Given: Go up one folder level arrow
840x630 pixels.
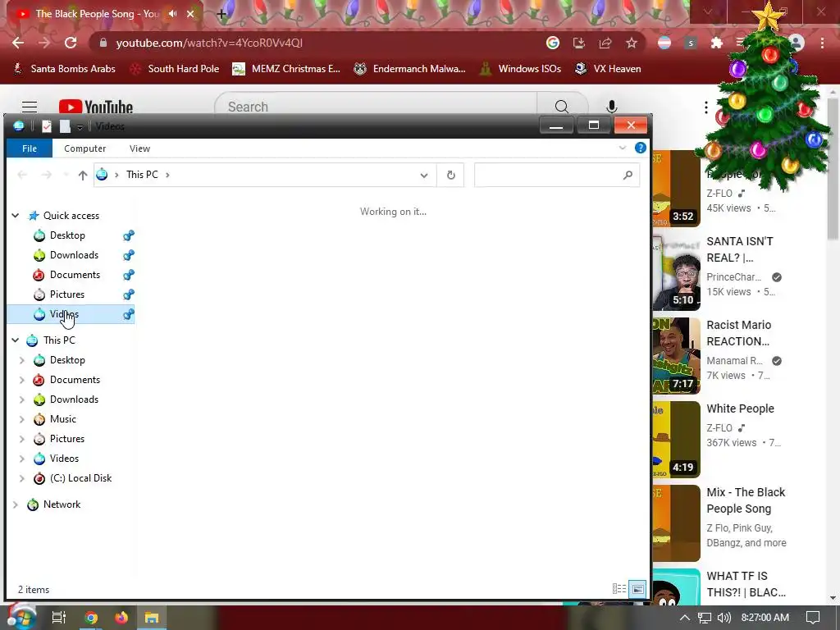Looking at the screenshot, I should 83,176.
